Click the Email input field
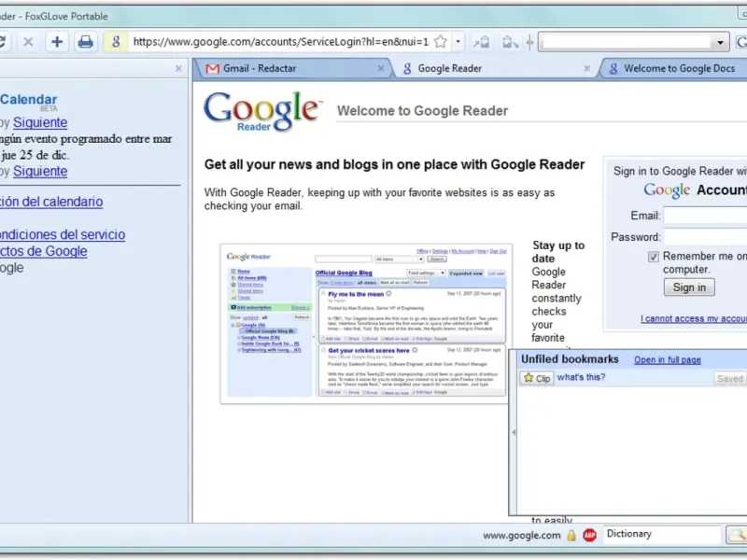The image size is (747, 560). 706,216
